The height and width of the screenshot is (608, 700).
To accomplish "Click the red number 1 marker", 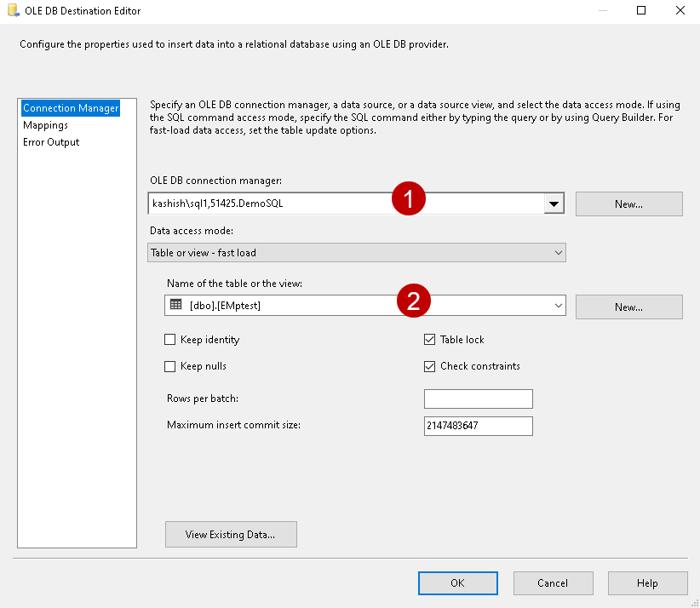I will [x=408, y=200].
